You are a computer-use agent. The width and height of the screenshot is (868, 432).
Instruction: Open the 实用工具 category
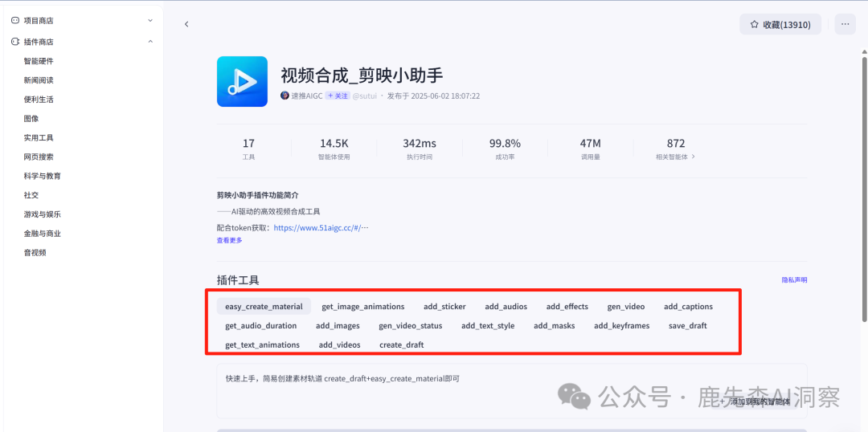pos(39,138)
